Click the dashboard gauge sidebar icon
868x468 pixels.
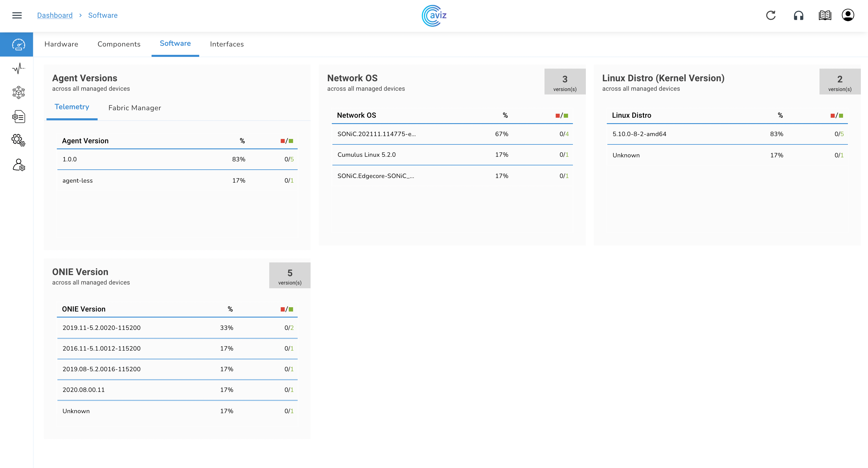coord(19,45)
